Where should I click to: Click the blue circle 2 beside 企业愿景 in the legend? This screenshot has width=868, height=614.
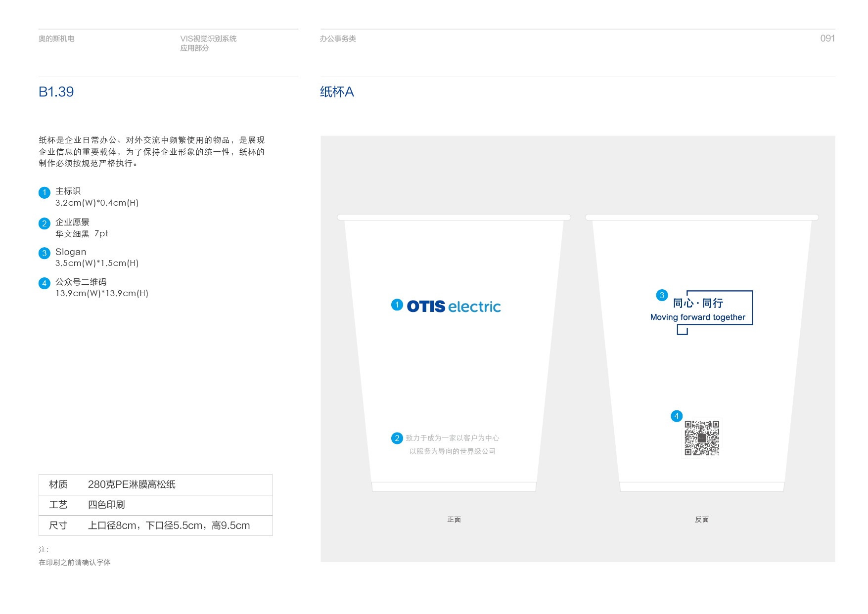45,223
